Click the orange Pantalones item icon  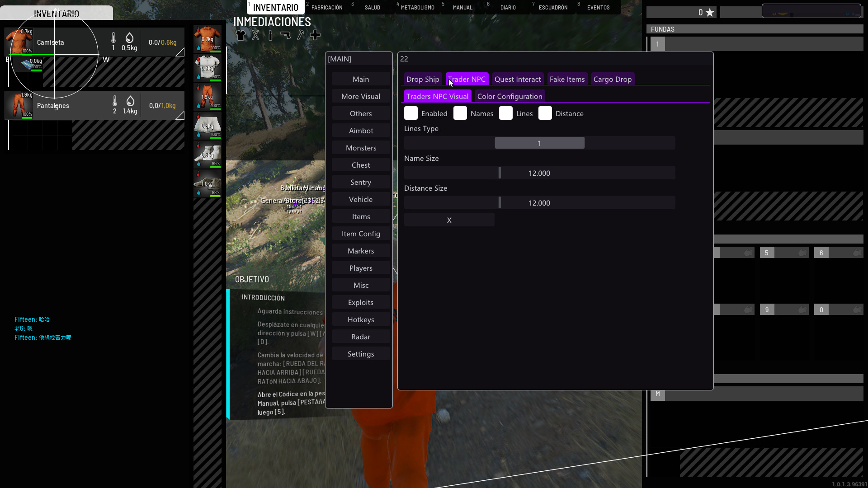coord(19,105)
